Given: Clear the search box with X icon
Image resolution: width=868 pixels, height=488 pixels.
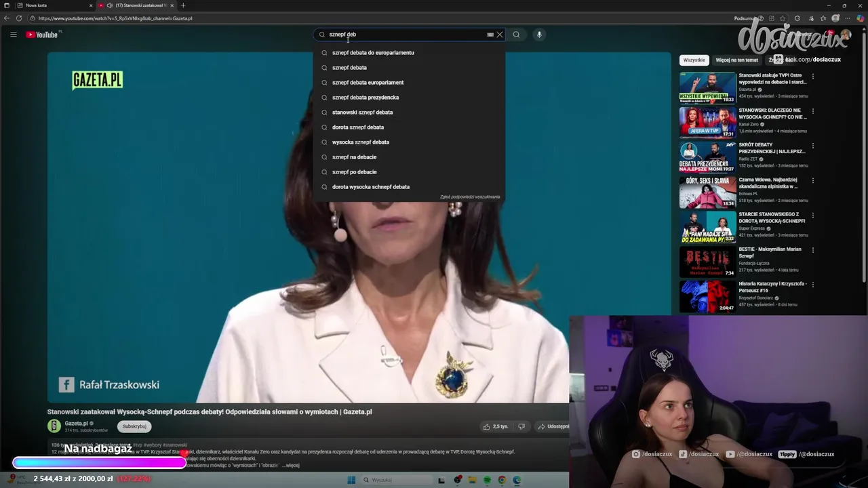Looking at the screenshot, I should [500, 35].
